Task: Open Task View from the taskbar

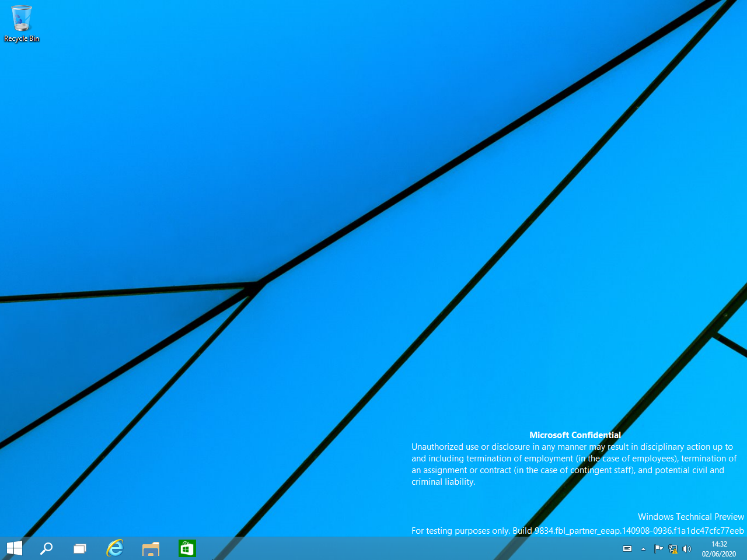Action: (80, 548)
